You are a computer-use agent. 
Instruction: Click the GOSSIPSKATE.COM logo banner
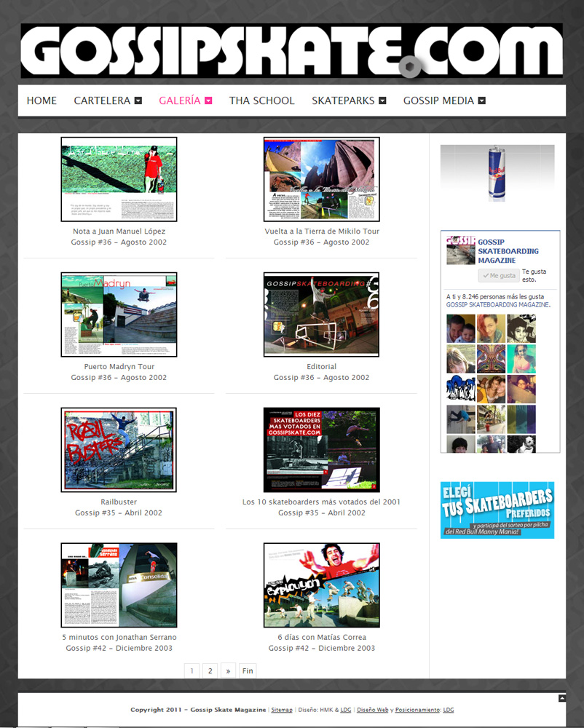[x=291, y=51]
